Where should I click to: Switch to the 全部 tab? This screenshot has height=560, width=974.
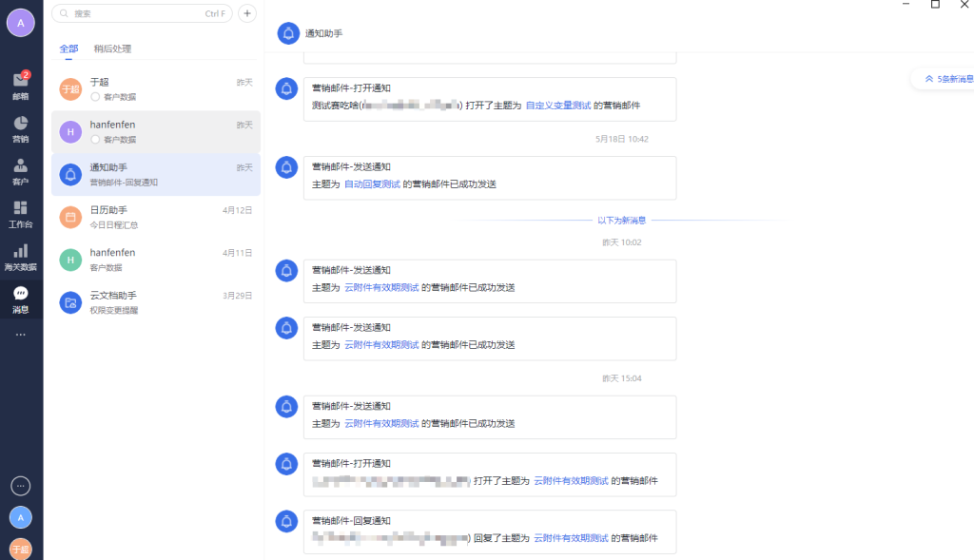point(68,48)
